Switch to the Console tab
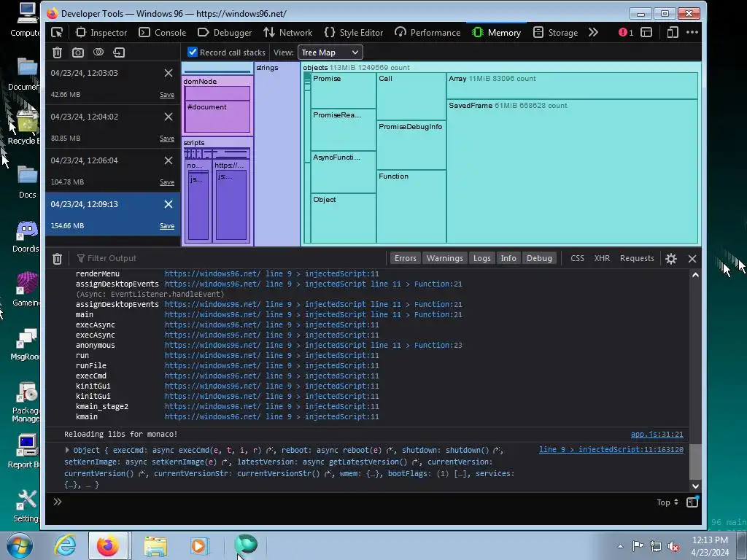 [x=163, y=32]
